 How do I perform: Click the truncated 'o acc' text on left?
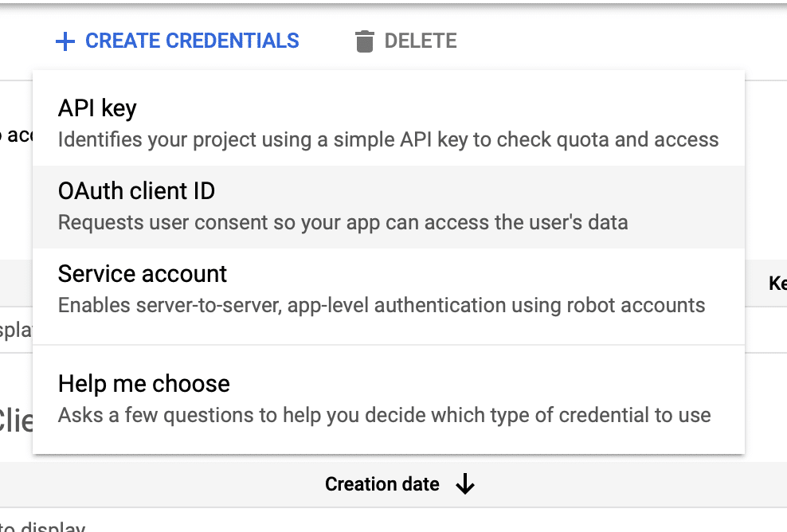pos(16,136)
